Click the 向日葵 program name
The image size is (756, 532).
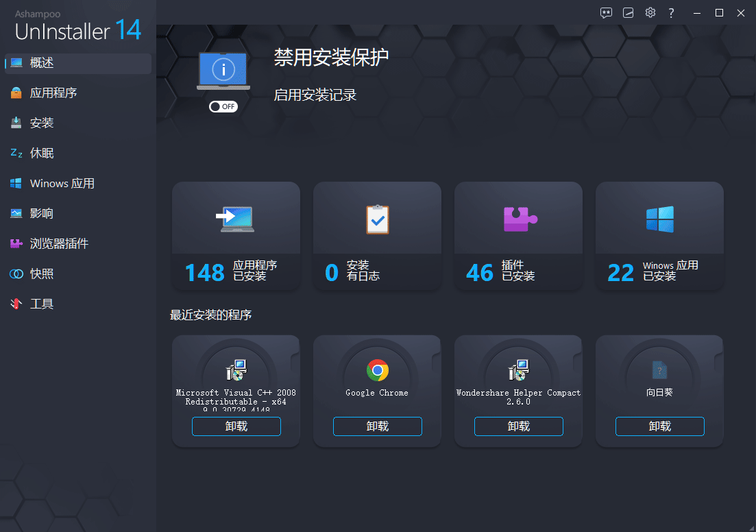(x=659, y=393)
